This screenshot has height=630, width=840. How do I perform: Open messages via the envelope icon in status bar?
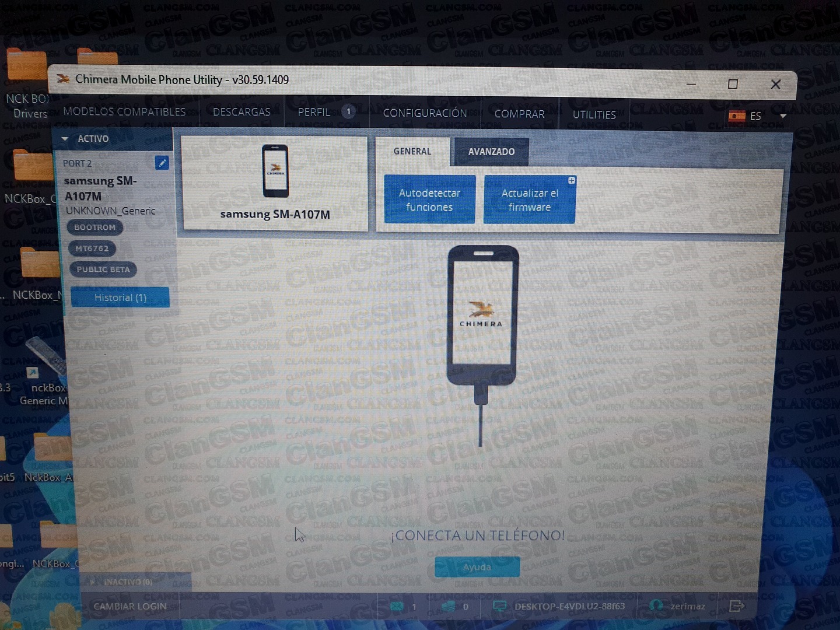click(397, 607)
